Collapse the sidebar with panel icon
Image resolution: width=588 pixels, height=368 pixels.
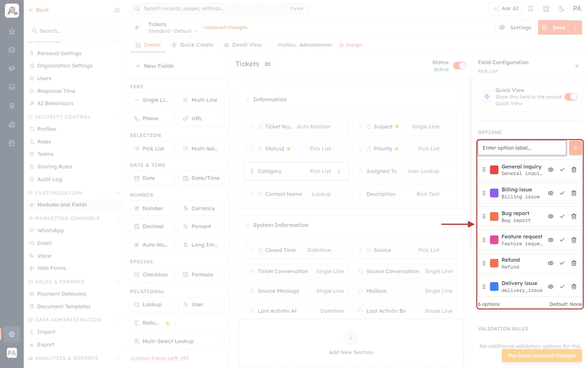click(x=117, y=10)
